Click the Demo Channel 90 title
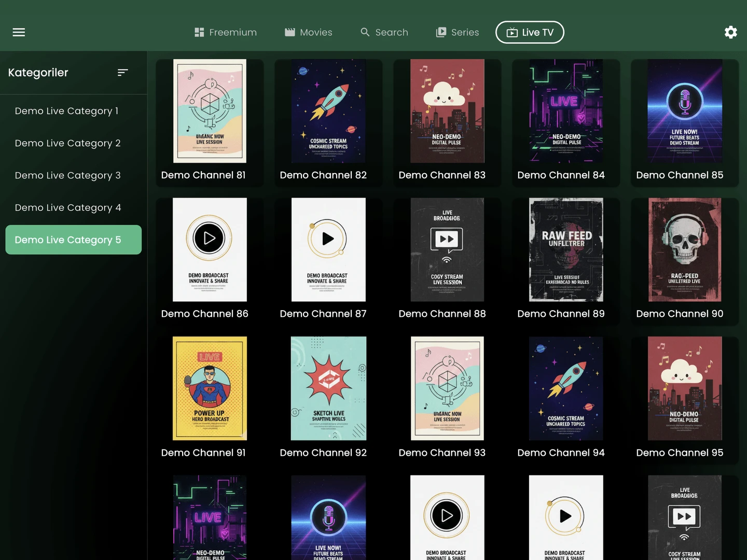Image resolution: width=747 pixels, height=560 pixels. click(680, 314)
